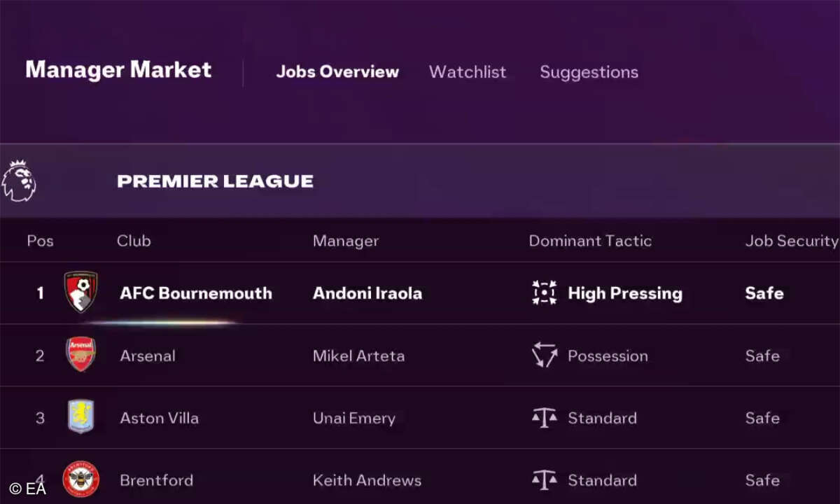This screenshot has width=840, height=504.
Task: Click the Premier League lion logo
Action: 19,181
